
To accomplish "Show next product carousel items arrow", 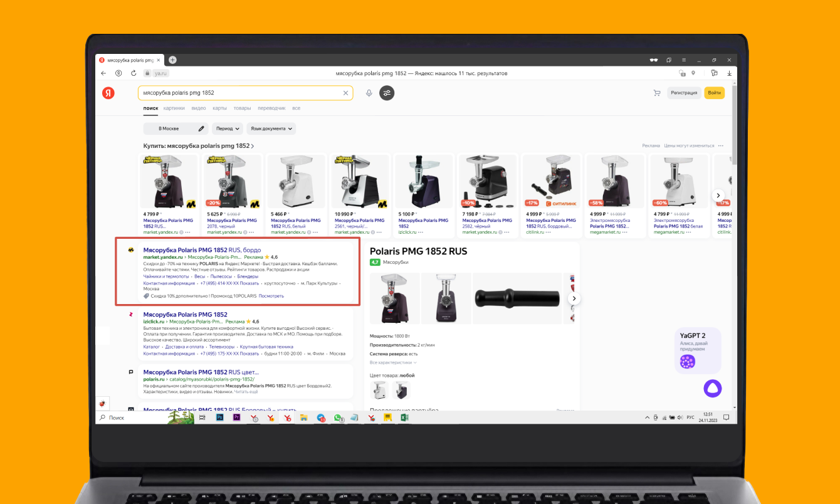I will tap(719, 195).
